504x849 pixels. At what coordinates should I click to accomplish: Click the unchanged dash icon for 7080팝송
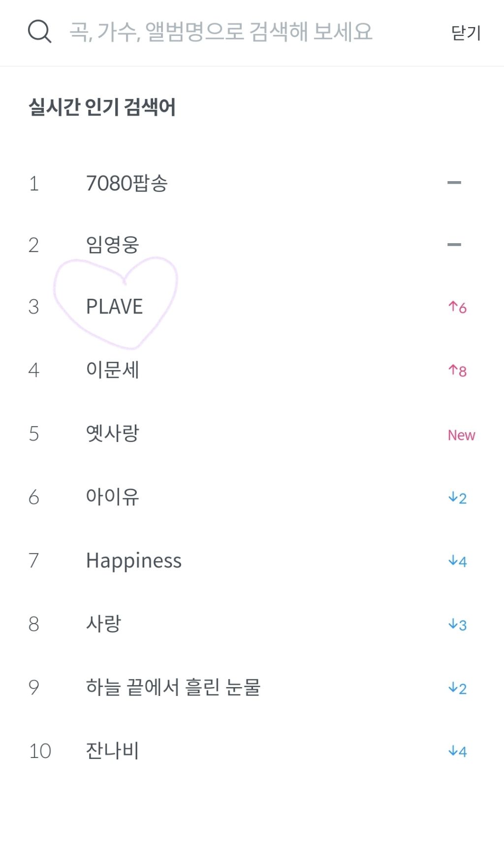click(454, 183)
